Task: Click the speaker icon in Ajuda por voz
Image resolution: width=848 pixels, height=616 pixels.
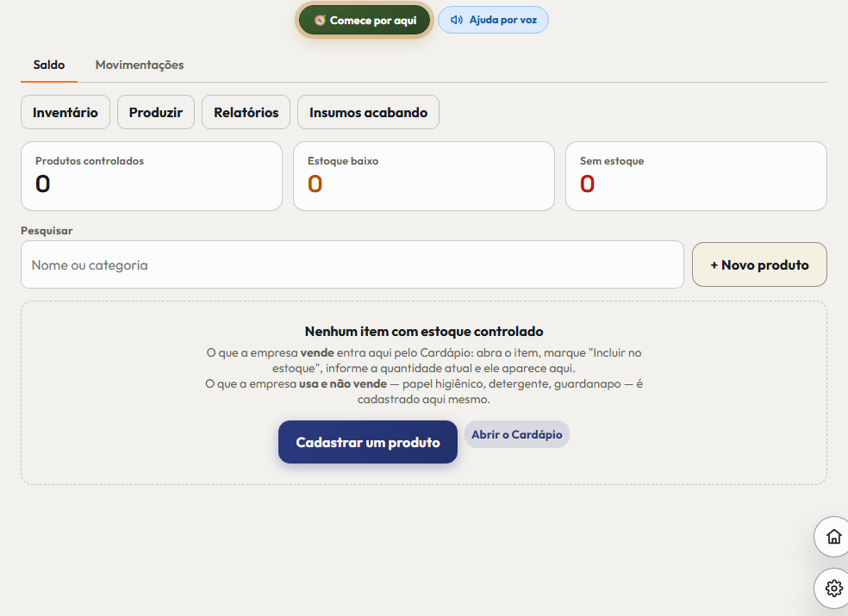Action: [457, 20]
